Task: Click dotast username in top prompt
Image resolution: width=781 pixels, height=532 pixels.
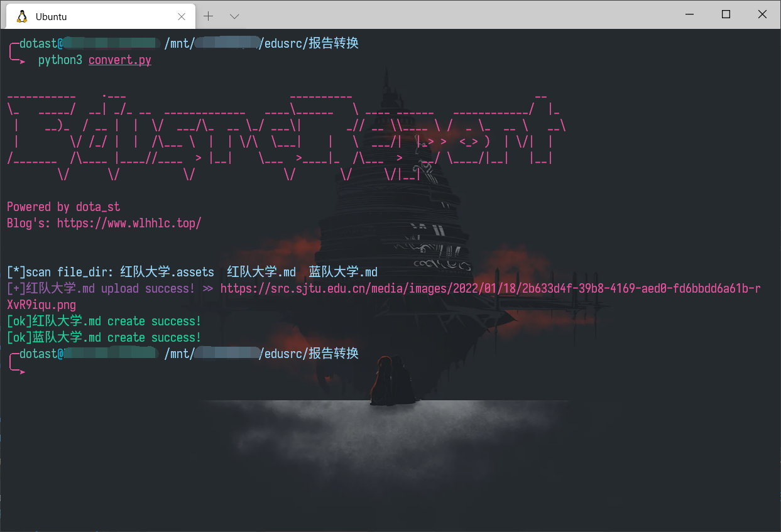Action: [38, 43]
